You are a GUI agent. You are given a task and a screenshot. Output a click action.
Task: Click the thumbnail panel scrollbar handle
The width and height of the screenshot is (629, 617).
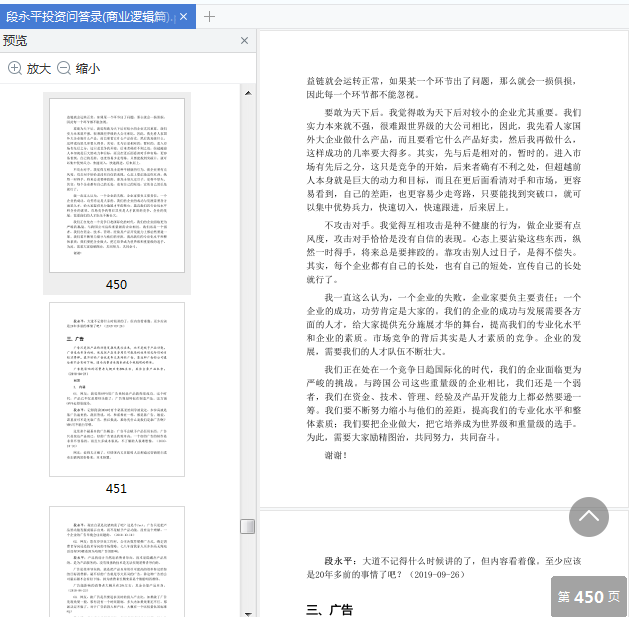pyautogui.click(x=248, y=526)
